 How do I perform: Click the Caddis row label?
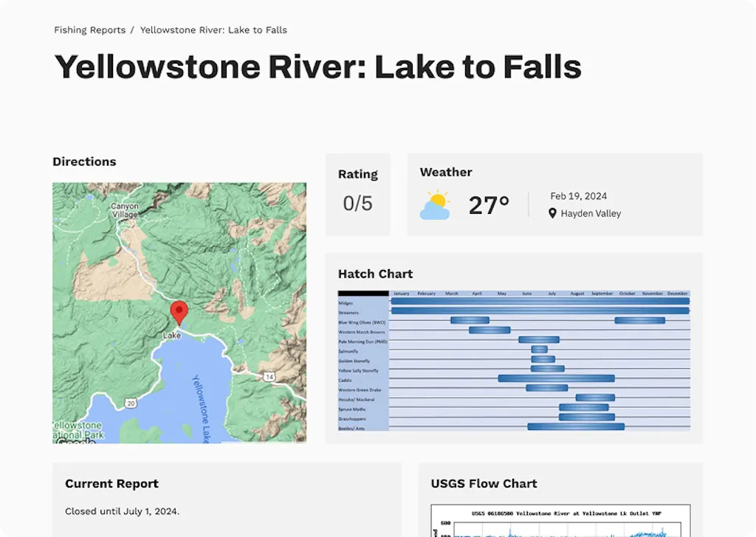click(345, 380)
